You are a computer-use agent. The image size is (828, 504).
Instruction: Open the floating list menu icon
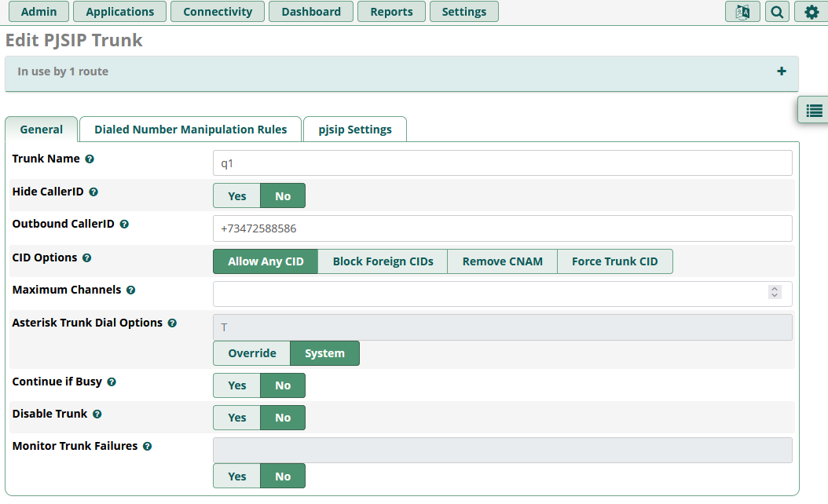pyautogui.click(x=814, y=111)
